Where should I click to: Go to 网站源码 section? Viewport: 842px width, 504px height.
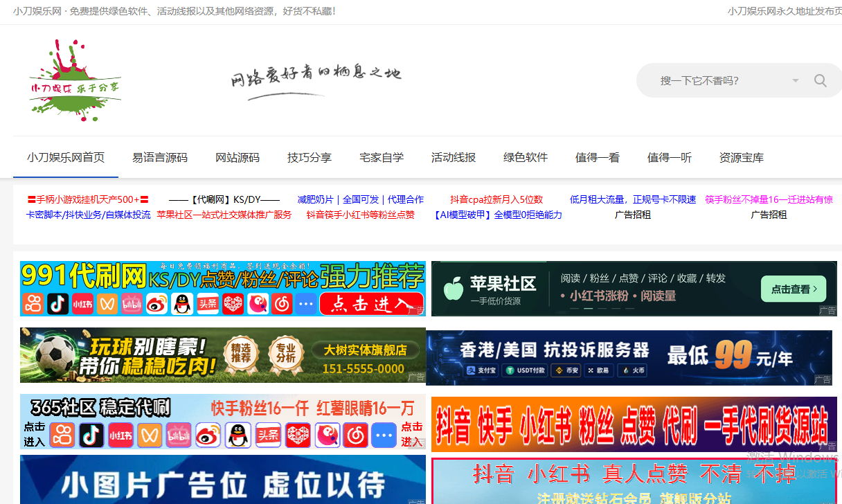point(238,157)
